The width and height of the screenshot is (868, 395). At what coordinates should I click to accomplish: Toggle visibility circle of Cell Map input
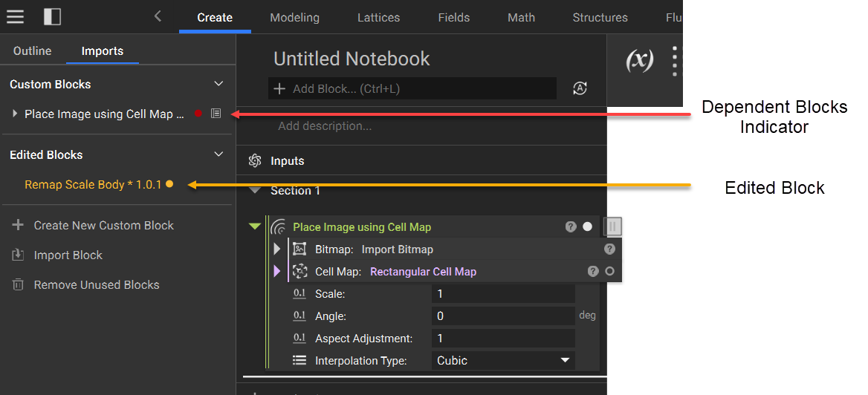pyautogui.click(x=609, y=271)
